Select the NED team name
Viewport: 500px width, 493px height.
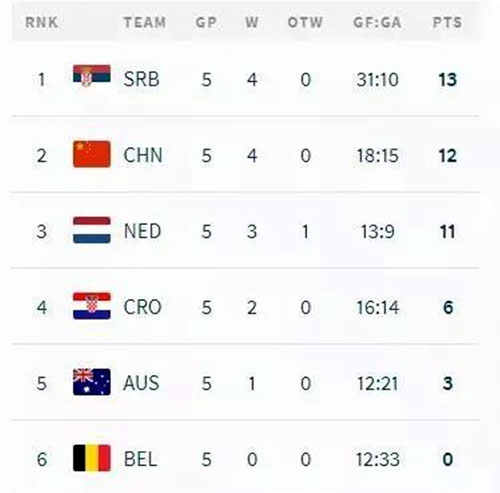(142, 231)
